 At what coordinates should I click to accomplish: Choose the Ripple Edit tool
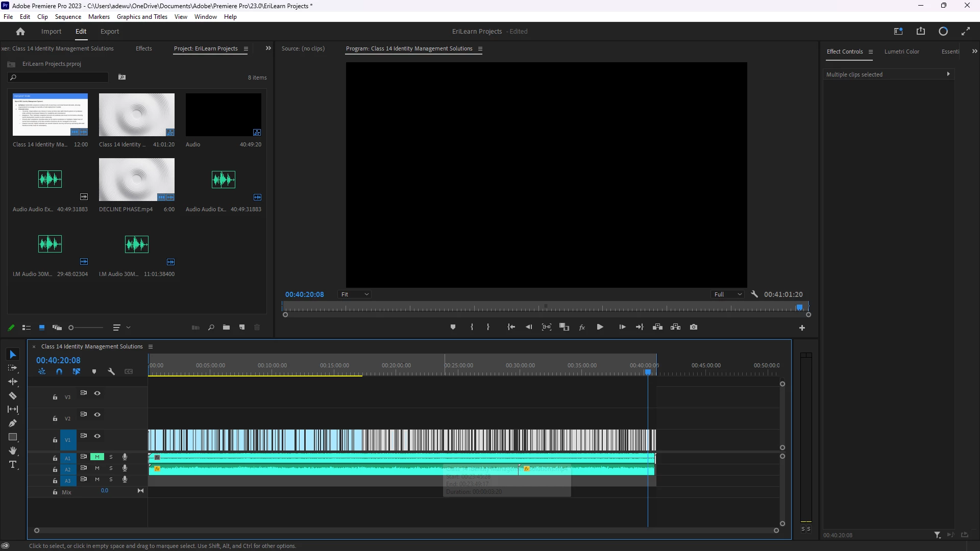[13, 382]
